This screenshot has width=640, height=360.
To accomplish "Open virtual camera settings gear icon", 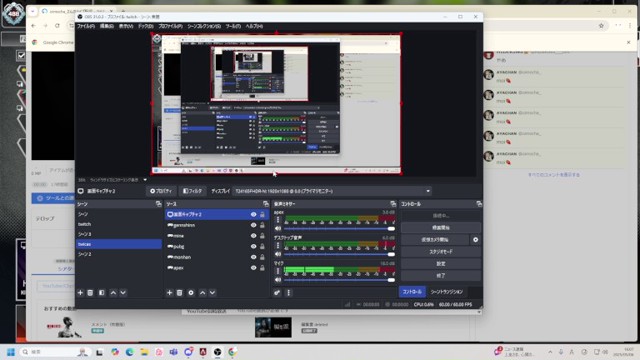I will point(476,240).
